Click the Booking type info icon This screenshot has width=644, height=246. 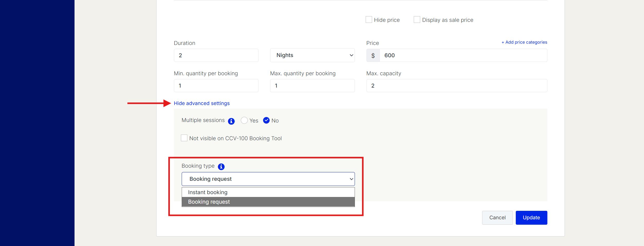221,167
